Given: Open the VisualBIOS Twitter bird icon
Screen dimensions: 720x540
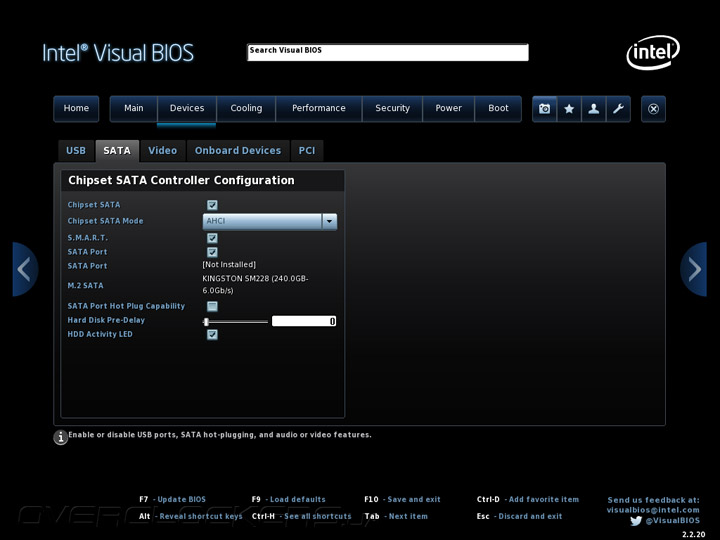Looking at the screenshot, I should (636, 521).
